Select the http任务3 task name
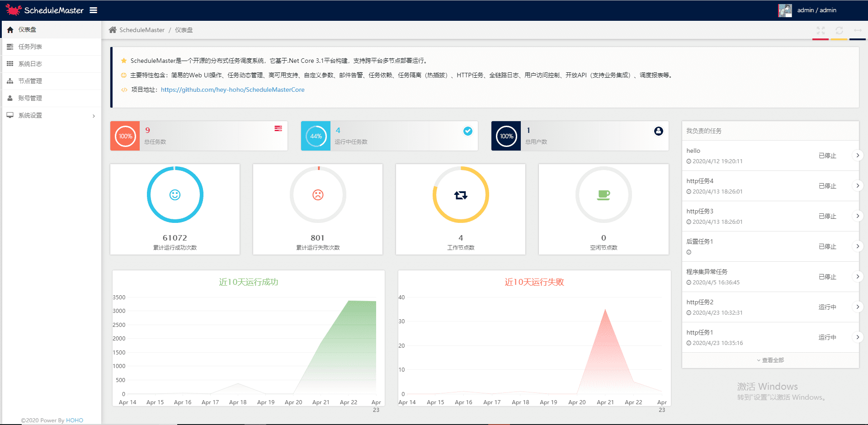868x425 pixels. 700,212
